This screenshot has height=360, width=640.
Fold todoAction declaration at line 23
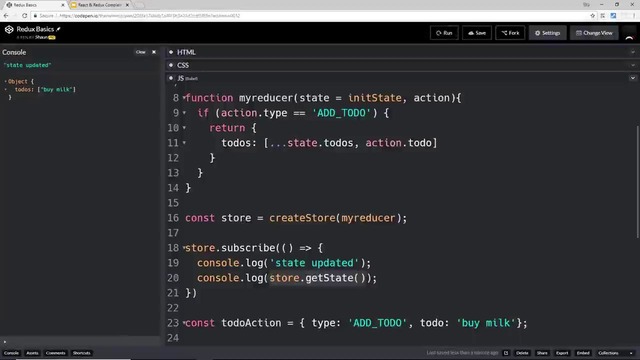tap(184, 323)
